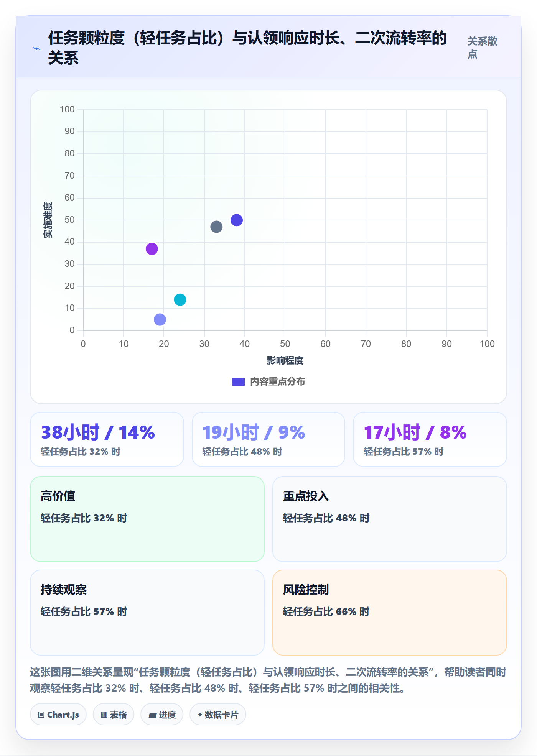Image resolution: width=537 pixels, height=756 pixels.
Task: Select the cyan scatter data point
Action: 180,299
